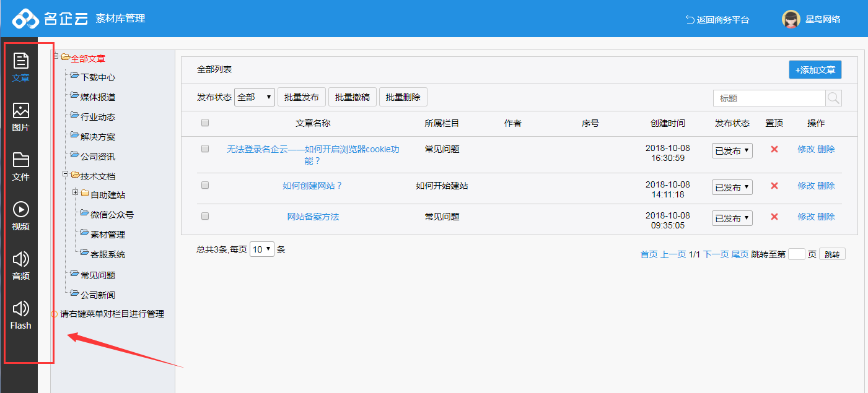Select 下载中心 in the category tree
Viewport: 868px width, 393px height.
click(97, 77)
